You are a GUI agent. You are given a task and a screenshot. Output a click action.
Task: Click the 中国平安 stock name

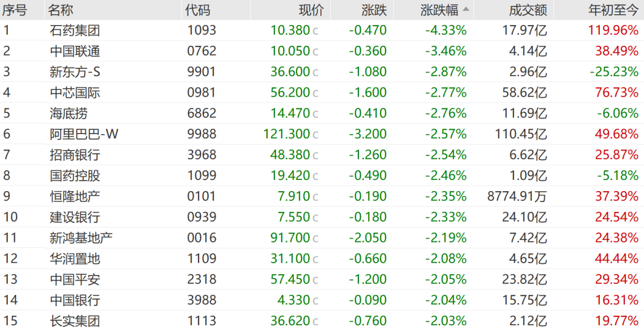tap(75, 279)
